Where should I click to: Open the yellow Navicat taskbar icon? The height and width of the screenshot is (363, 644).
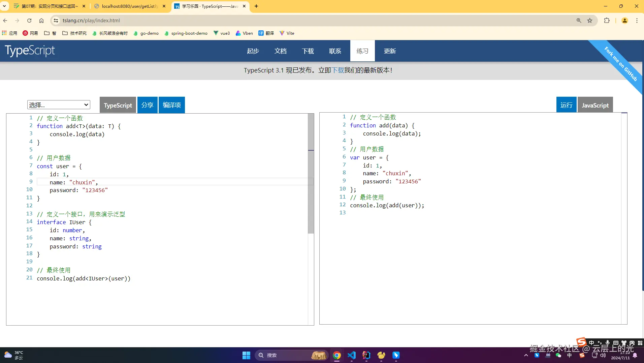(x=381, y=355)
